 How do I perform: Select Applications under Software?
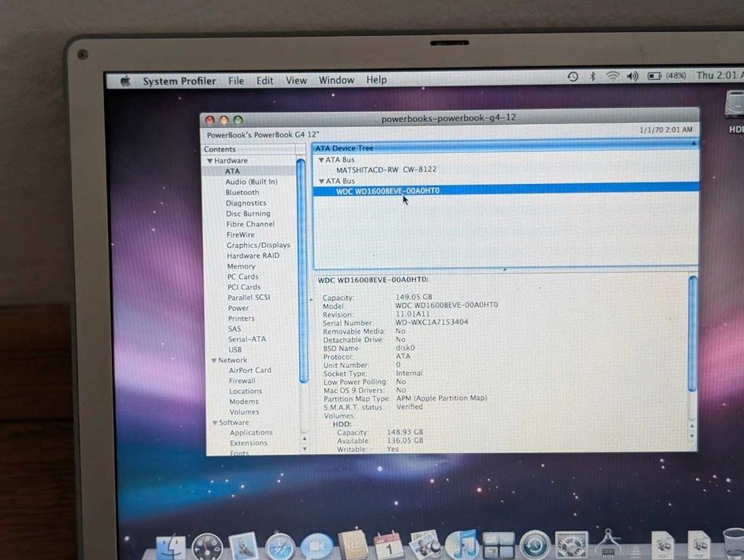pyautogui.click(x=251, y=433)
